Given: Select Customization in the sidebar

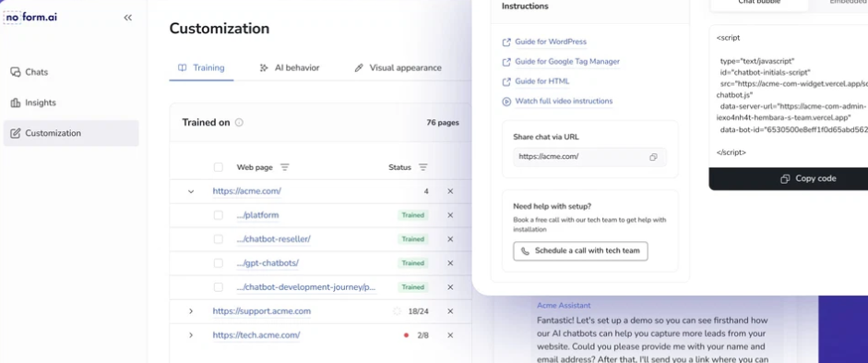Looking at the screenshot, I should pyautogui.click(x=71, y=133).
